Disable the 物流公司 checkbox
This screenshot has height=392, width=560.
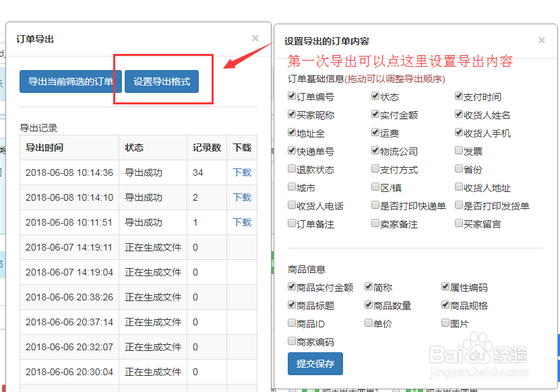click(375, 151)
